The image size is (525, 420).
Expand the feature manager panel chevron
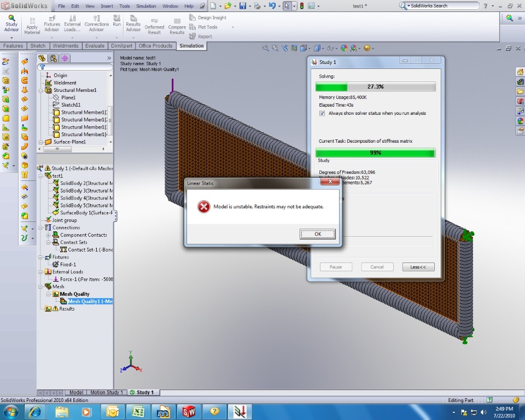tap(109, 59)
